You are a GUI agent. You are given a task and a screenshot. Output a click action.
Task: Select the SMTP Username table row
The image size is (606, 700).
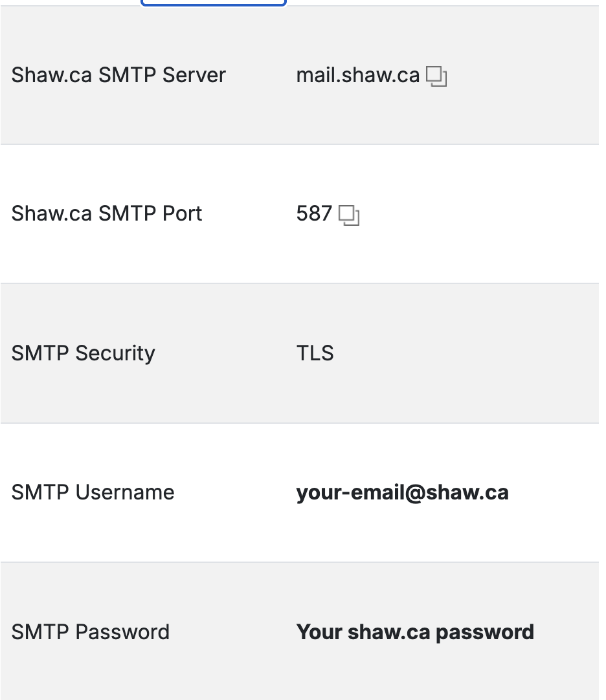click(299, 492)
